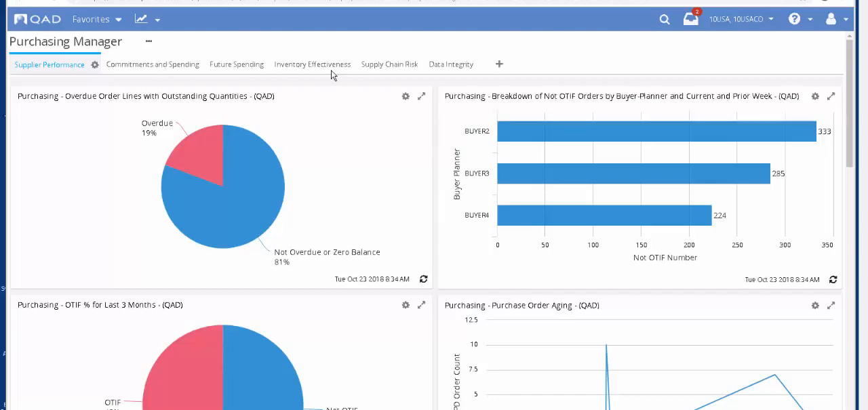Viewport: 868px width, 410px height.
Task: Click the help question mark icon
Action: 795,19
